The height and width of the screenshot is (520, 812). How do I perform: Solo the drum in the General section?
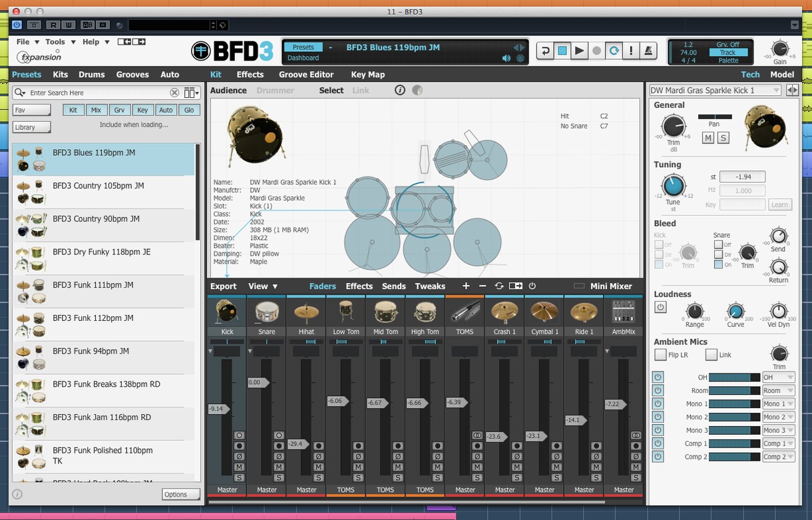coord(723,138)
